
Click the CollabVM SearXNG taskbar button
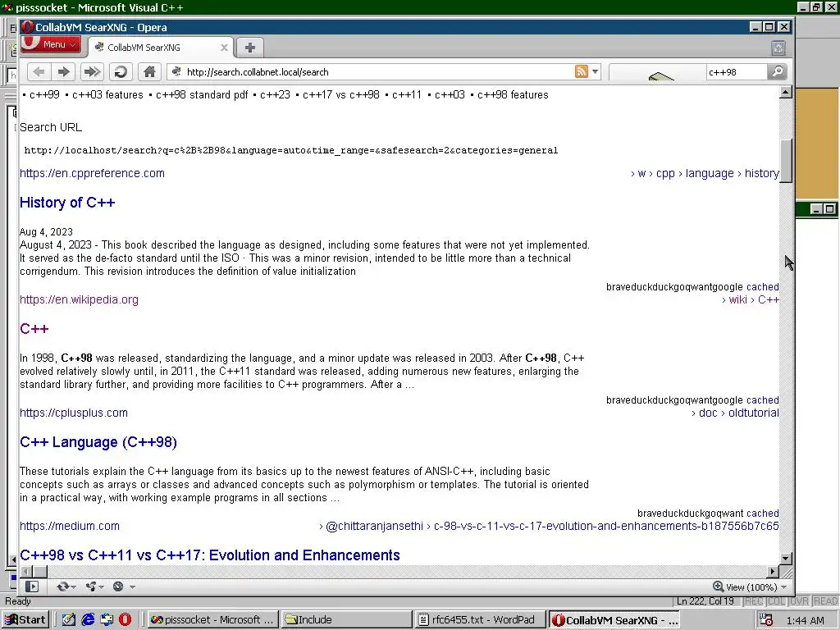614,620
